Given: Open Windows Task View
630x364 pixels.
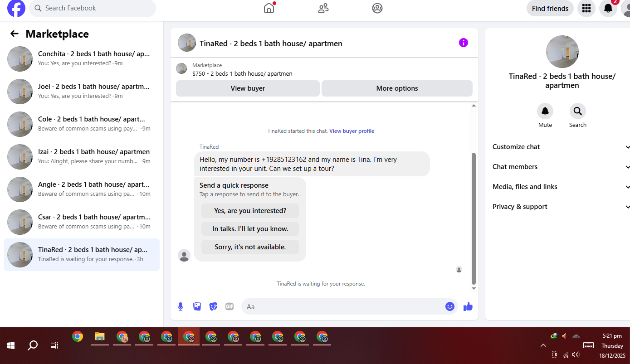Looking at the screenshot, I should click(x=54, y=345).
